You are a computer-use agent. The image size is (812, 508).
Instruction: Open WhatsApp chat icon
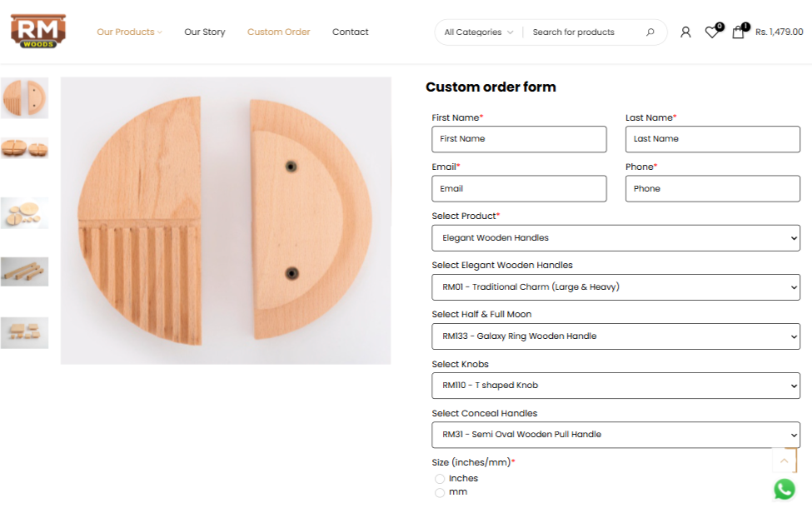click(784, 489)
